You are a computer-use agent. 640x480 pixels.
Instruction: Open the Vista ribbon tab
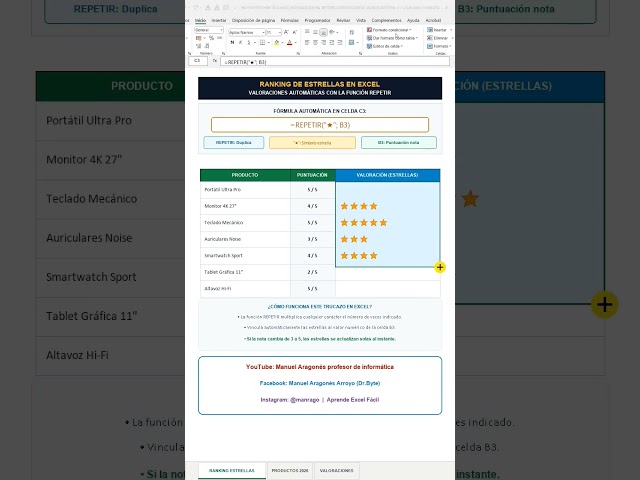pos(361,20)
